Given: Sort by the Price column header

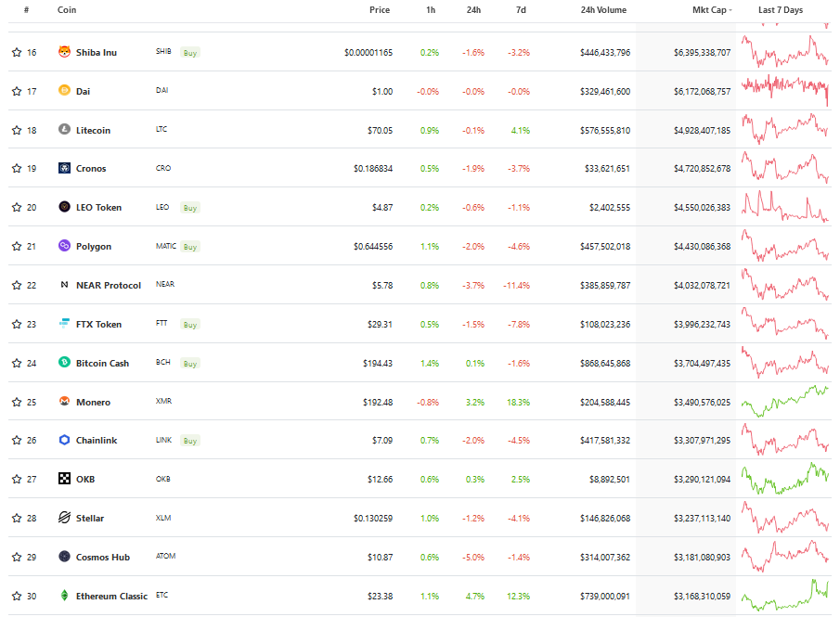Looking at the screenshot, I should (x=380, y=9).
